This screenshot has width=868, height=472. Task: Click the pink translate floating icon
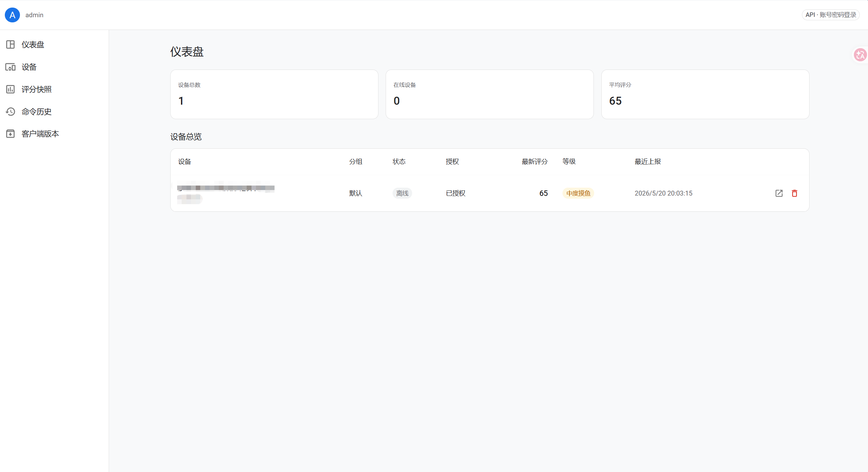click(x=860, y=55)
